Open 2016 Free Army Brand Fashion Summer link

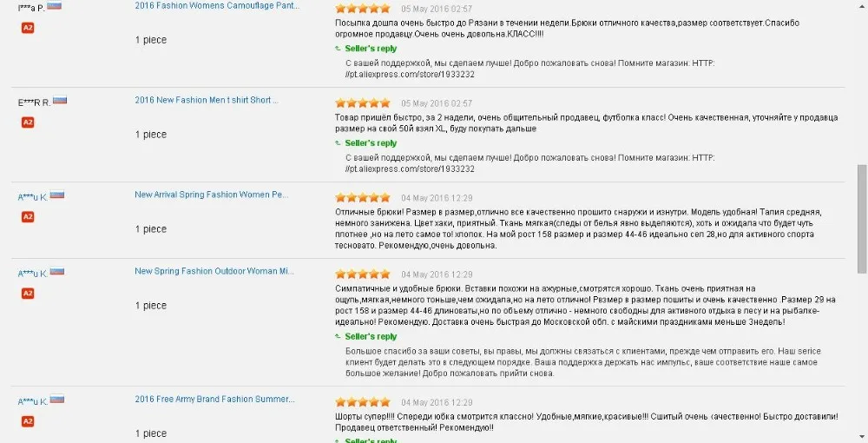point(214,400)
